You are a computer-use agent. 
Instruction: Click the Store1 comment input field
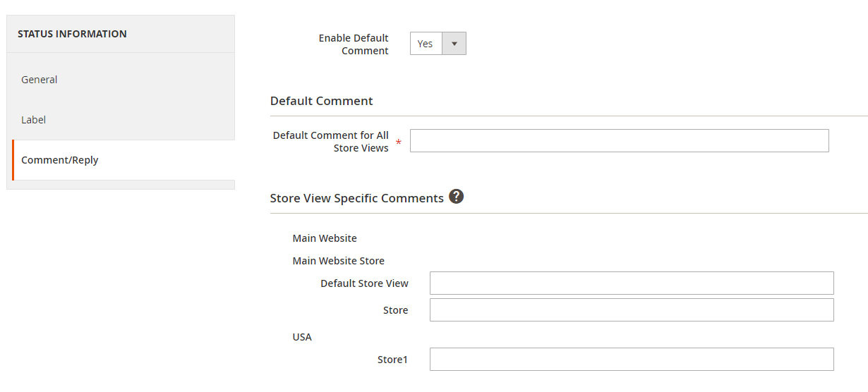coord(632,359)
